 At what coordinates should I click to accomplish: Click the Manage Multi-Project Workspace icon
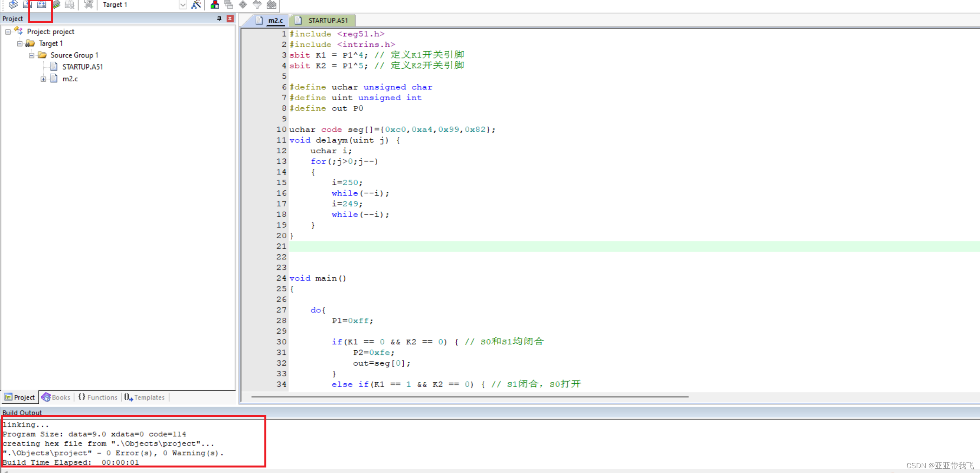click(229, 4)
